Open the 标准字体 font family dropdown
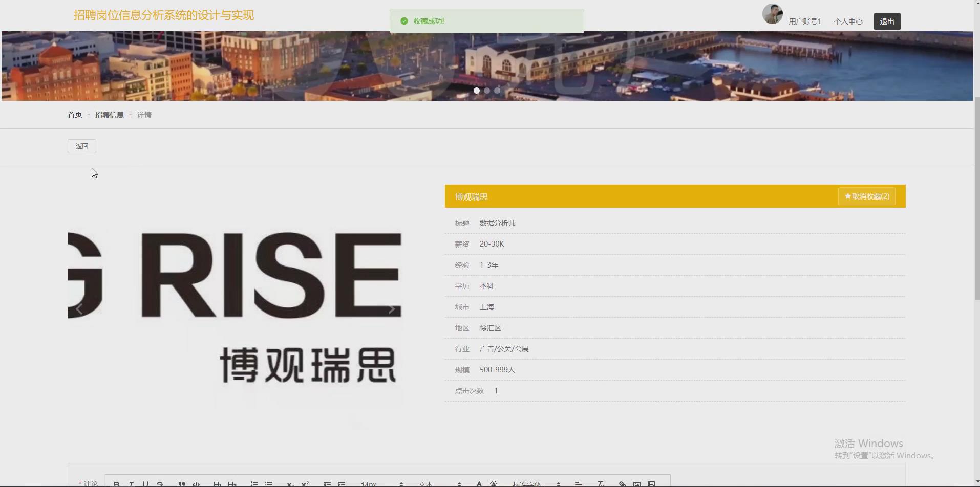This screenshot has height=487, width=980. pyautogui.click(x=537, y=484)
